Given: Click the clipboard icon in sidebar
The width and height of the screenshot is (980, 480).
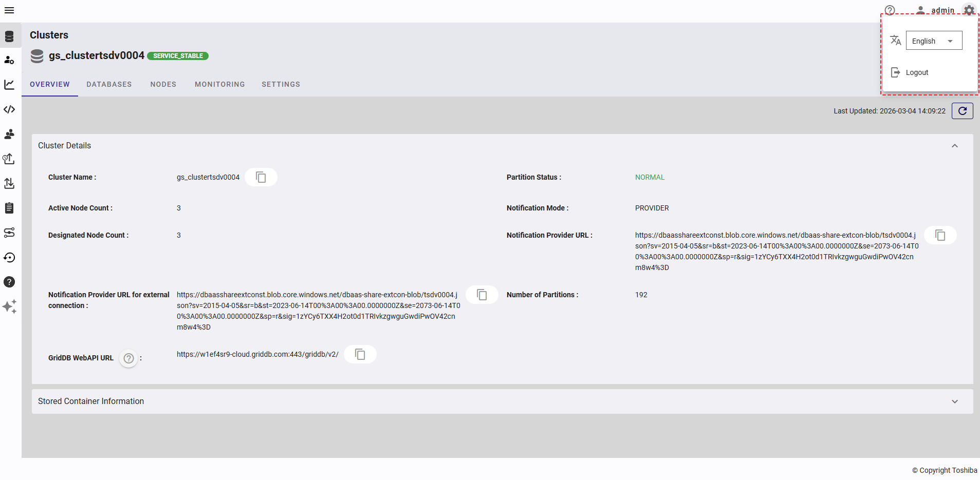Looking at the screenshot, I should pos(9,208).
